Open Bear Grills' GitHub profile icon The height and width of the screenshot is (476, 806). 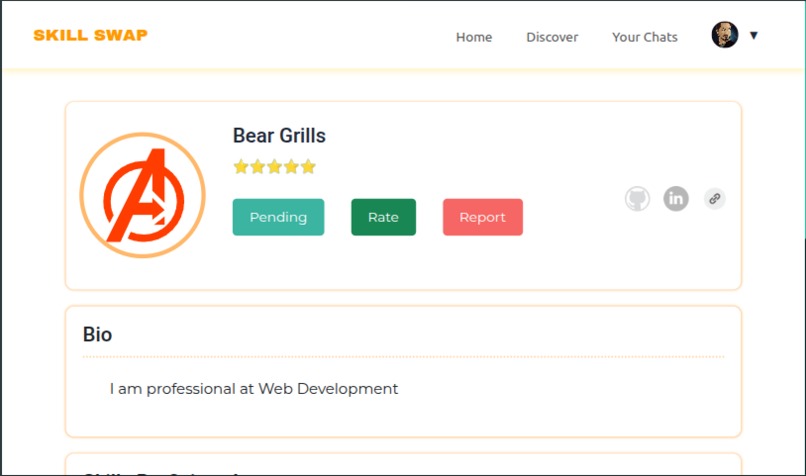click(637, 198)
